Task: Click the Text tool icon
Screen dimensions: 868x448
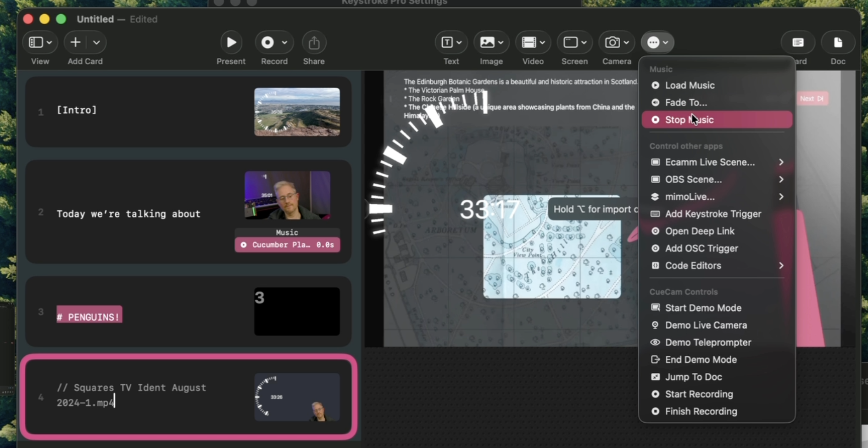Action: coord(447,42)
